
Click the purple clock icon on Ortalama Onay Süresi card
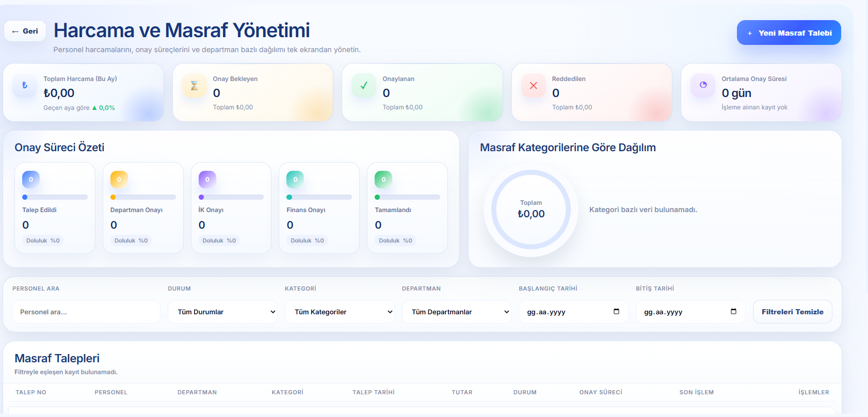pyautogui.click(x=703, y=85)
